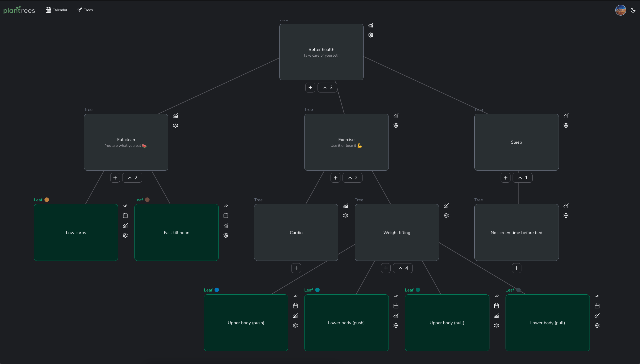Screen dimensions: 640x364
Task: Collapse Weight lifting's 4 children
Action: (x=403, y=268)
